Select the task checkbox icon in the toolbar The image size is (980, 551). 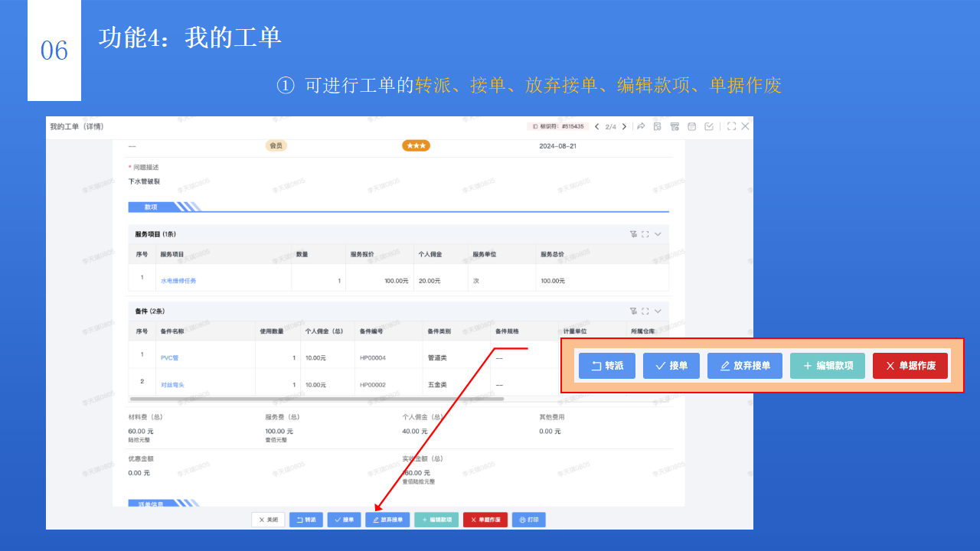click(x=710, y=126)
